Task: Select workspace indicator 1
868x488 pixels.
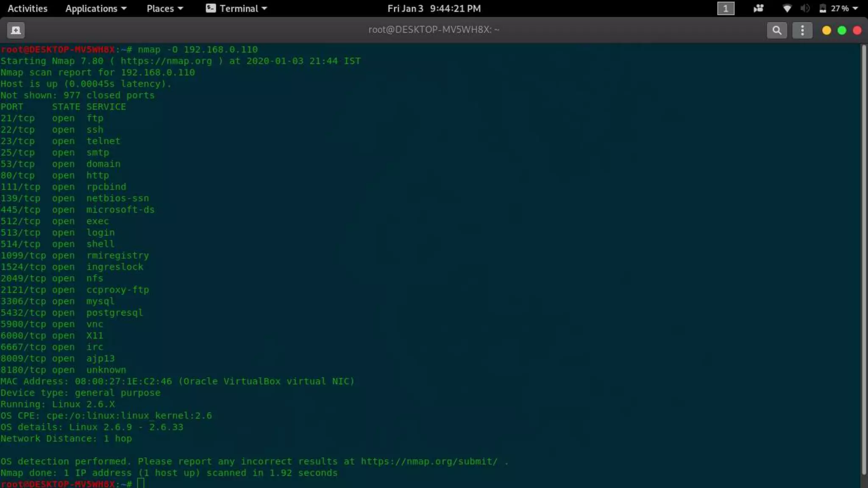Action: (725, 8)
